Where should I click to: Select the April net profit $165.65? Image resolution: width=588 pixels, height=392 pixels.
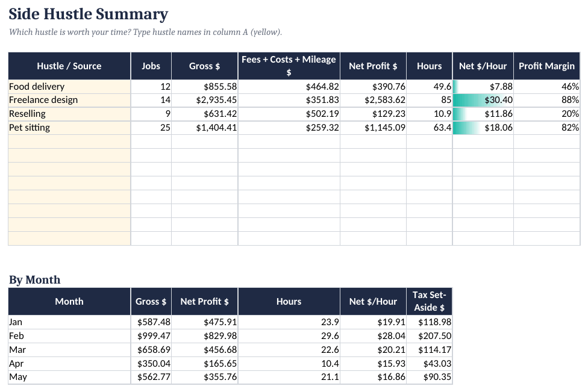point(205,364)
